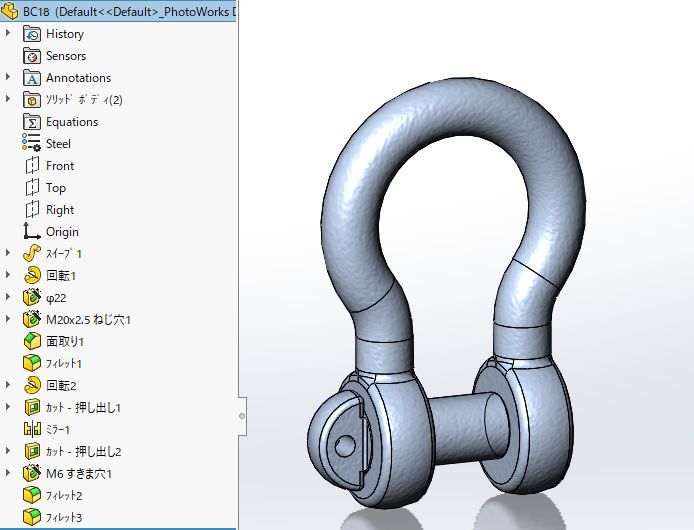This screenshot has height=530, width=694.
Task: Click the panel collapse handle on the divider
Action: click(x=242, y=416)
